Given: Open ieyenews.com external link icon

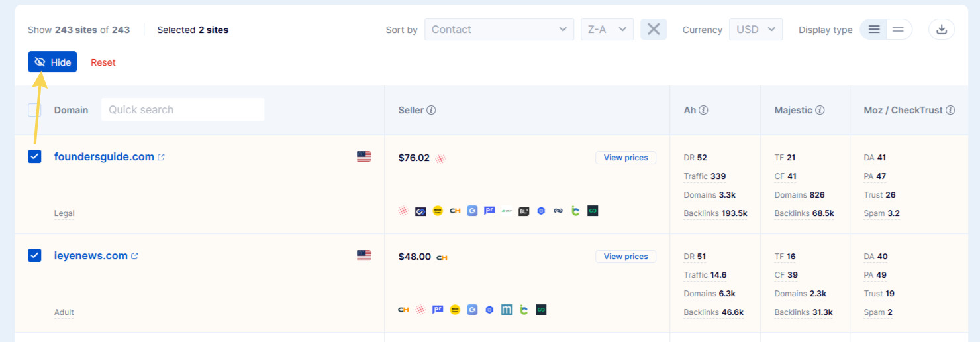Looking at the screenshot, I should pos(134,256).
